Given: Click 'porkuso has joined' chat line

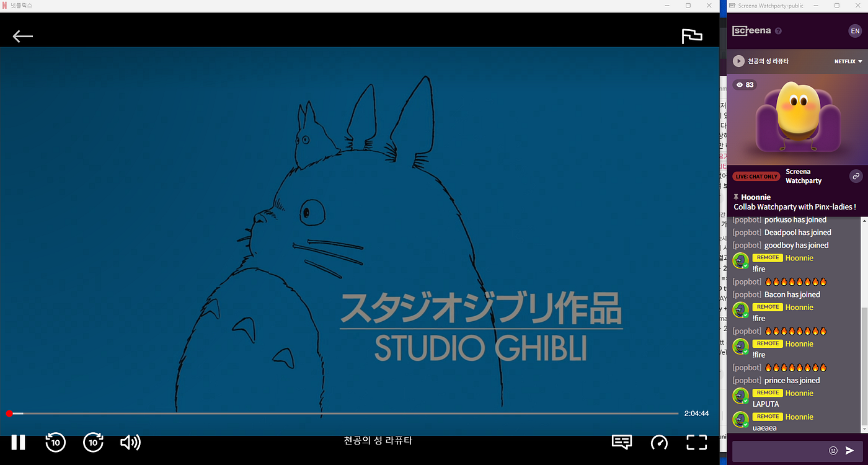Looking at the screenshot, I should pos(795,219).
